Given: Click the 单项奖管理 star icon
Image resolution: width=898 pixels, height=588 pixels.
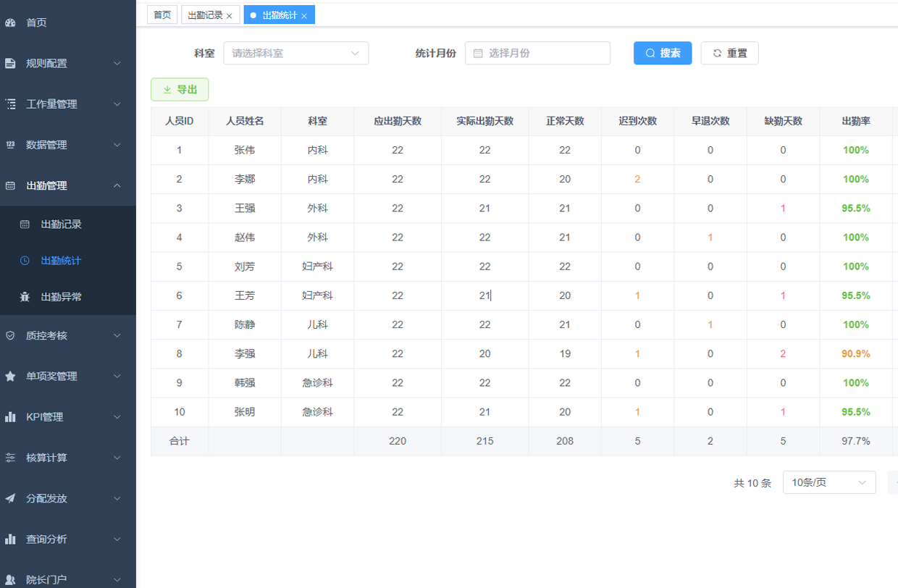Looking at the screenshot, I should pos(10,376).
